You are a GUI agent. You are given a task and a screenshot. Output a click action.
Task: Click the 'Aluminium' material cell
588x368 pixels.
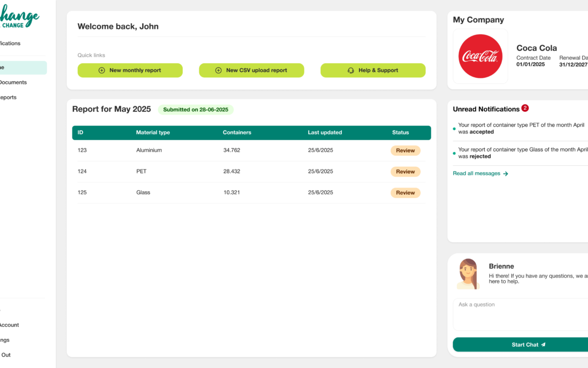pos(149,150)
